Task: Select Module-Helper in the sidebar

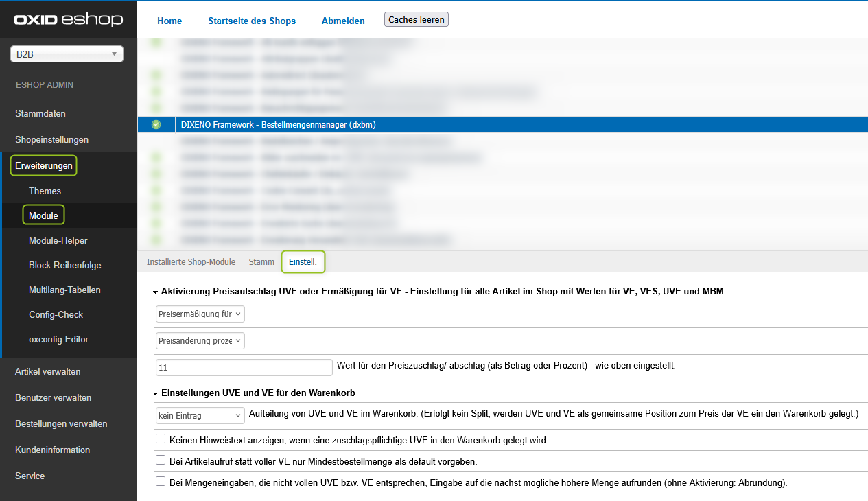Action: (x=58, y=240)
